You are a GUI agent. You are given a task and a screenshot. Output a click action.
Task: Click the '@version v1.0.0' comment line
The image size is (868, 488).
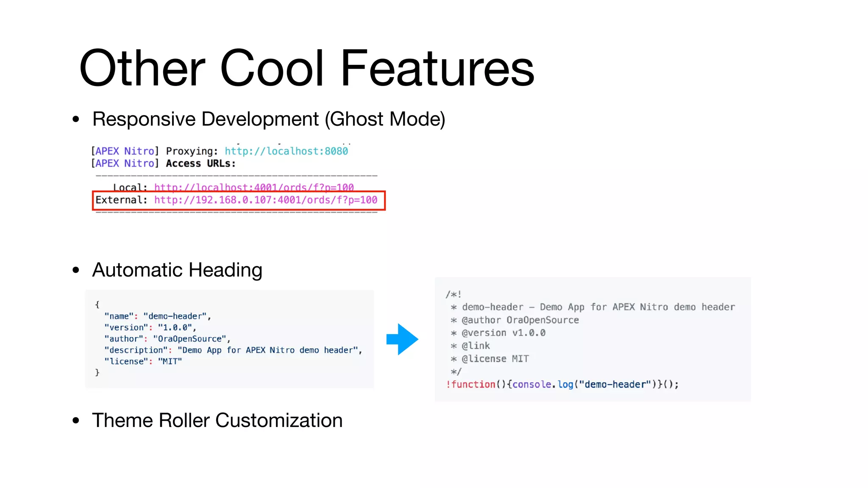point(498,333)
